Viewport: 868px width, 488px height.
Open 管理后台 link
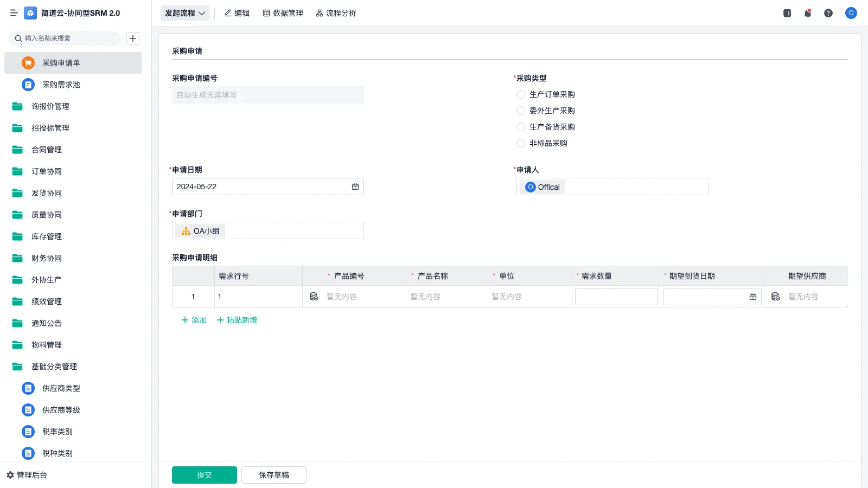(27, 475)
